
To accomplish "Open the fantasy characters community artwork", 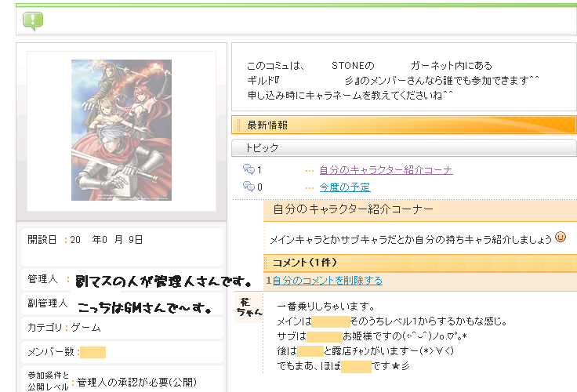I will [122, 130].
